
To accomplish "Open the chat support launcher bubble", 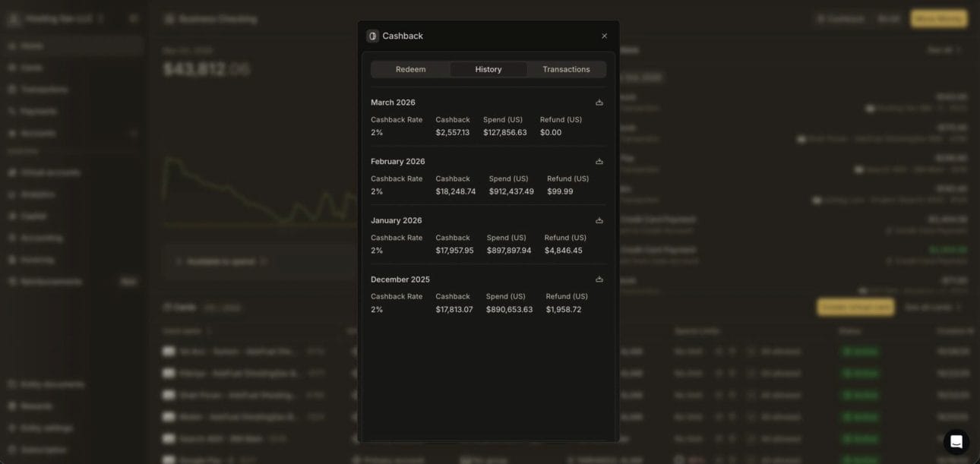I will pyautogui.click(x=956, y=441).
